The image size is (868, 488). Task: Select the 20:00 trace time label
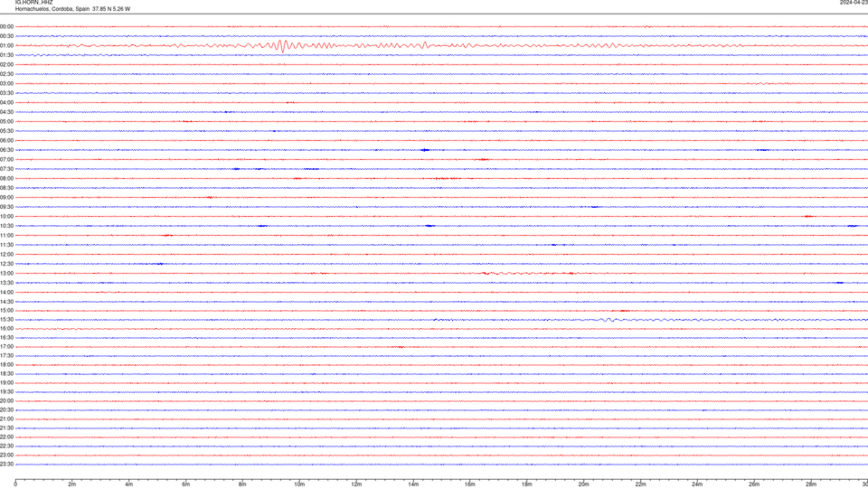[6, 401]
